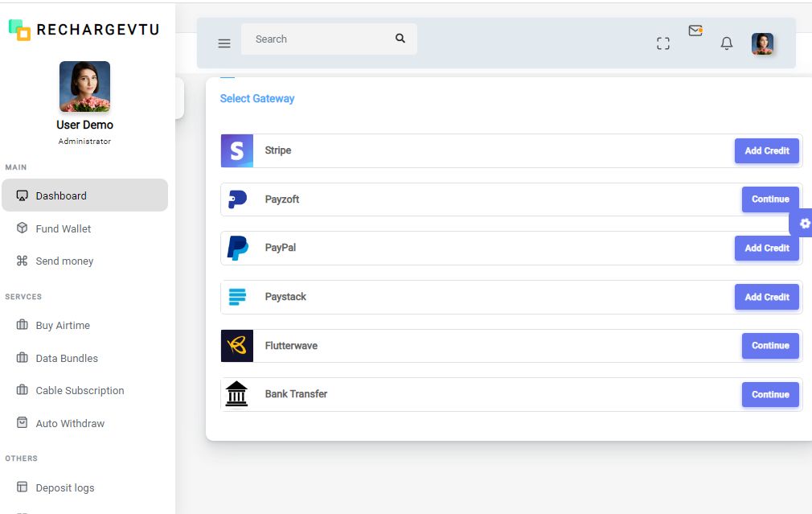This screenshot has width=812, height=514.
Task: Click the Payzoft gateway label
Action: [x=282, y=199]
